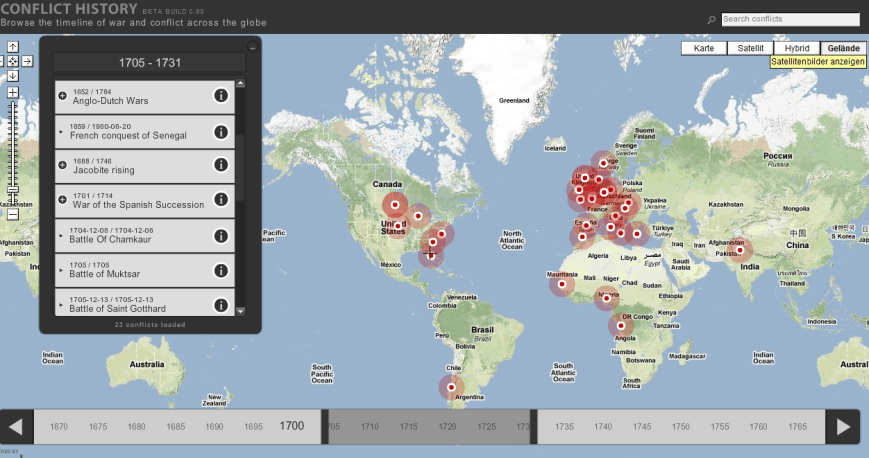Expand the Anglo-Dutch Wars entry
The width and height of the screenshot is (869, 458).
tap(63, 96)
